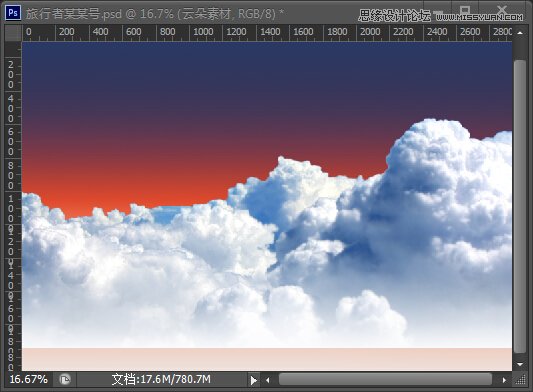Click the vertical scrollbar up arrow
533x392 pixels.
520,33
